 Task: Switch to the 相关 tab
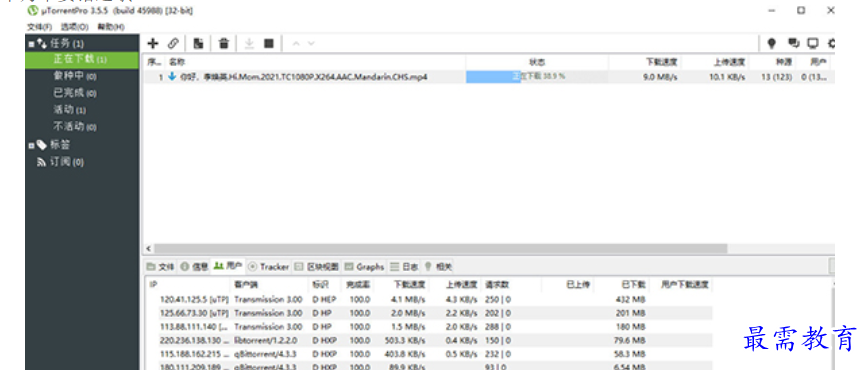(x=438, y=267)
